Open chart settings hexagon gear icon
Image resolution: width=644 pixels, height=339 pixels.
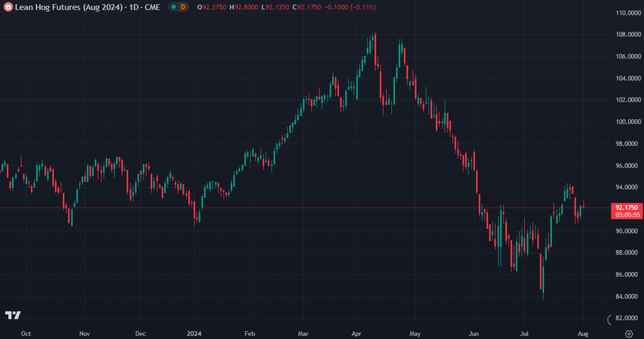tap(629, 333)
